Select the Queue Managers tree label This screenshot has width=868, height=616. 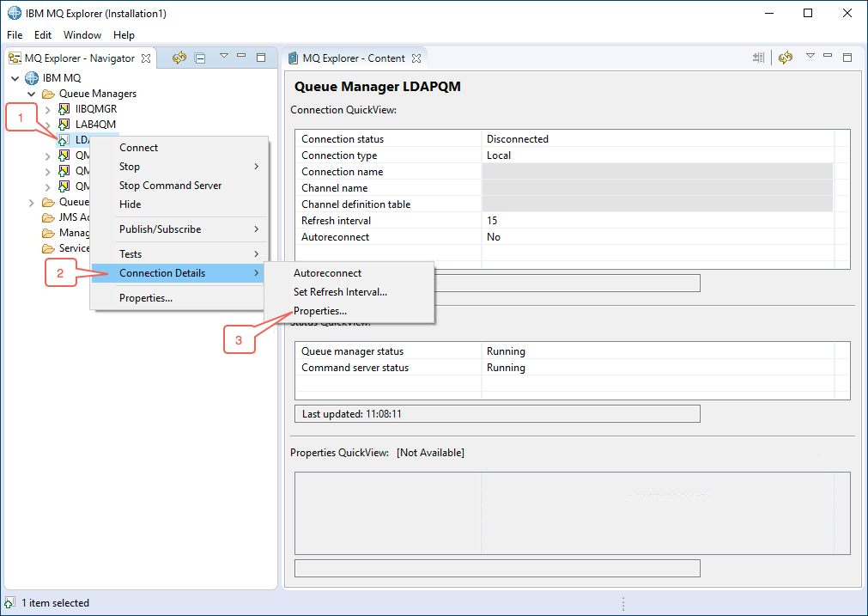pos(97,94)
